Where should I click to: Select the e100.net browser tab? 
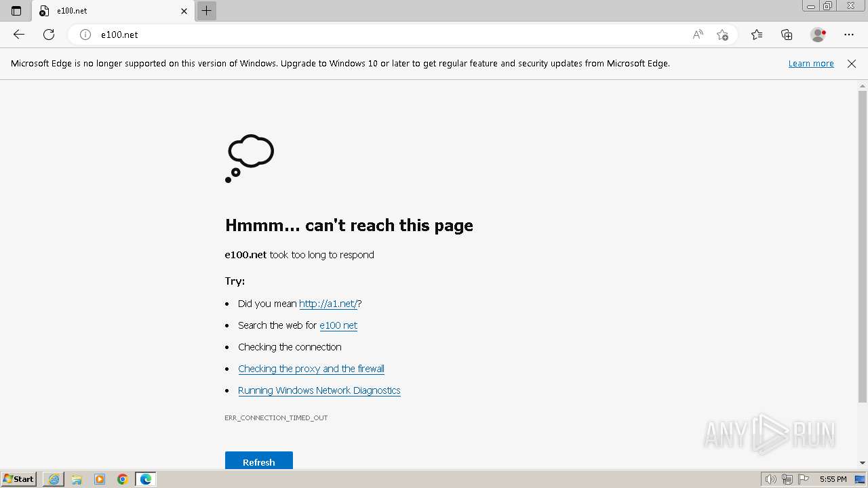click(x=113, y=11)
